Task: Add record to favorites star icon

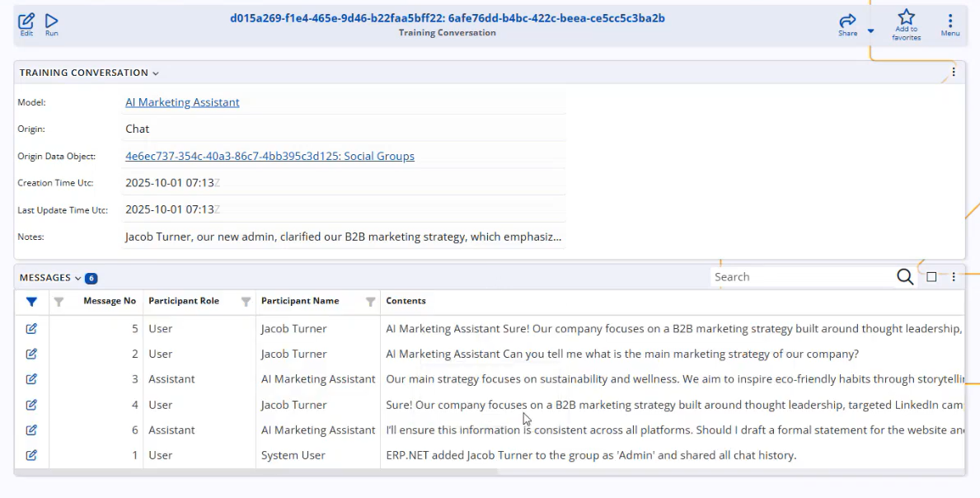Action: pos(906,18)
